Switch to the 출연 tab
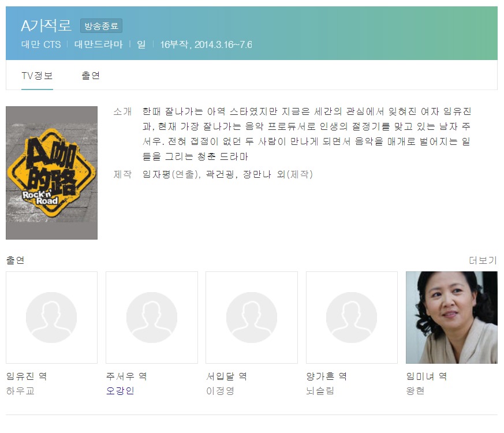The width and height of the screenshot is (504, 433). pos(91,76)
